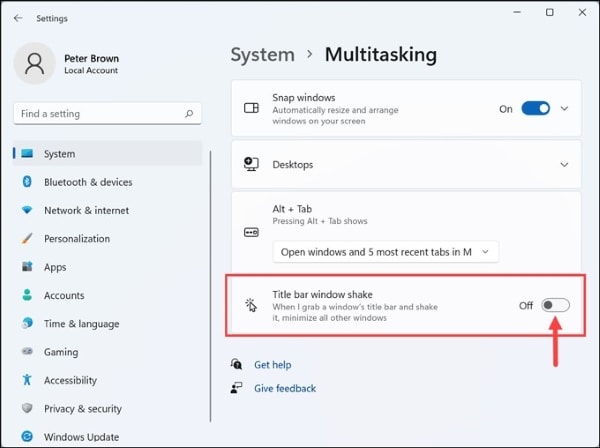
Task: Click the Give feedback link
Action: pyautogui.click(x=284, y=388)
